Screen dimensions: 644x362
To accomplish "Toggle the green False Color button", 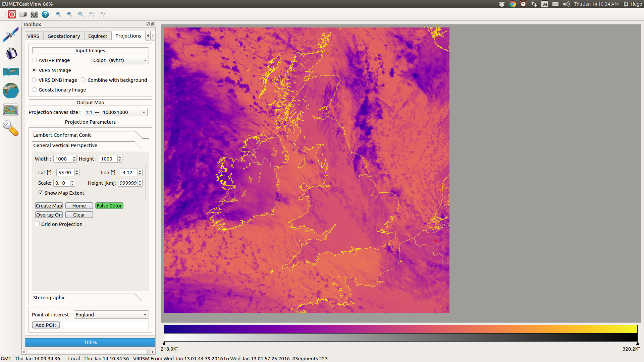I will tap(109, 206).
